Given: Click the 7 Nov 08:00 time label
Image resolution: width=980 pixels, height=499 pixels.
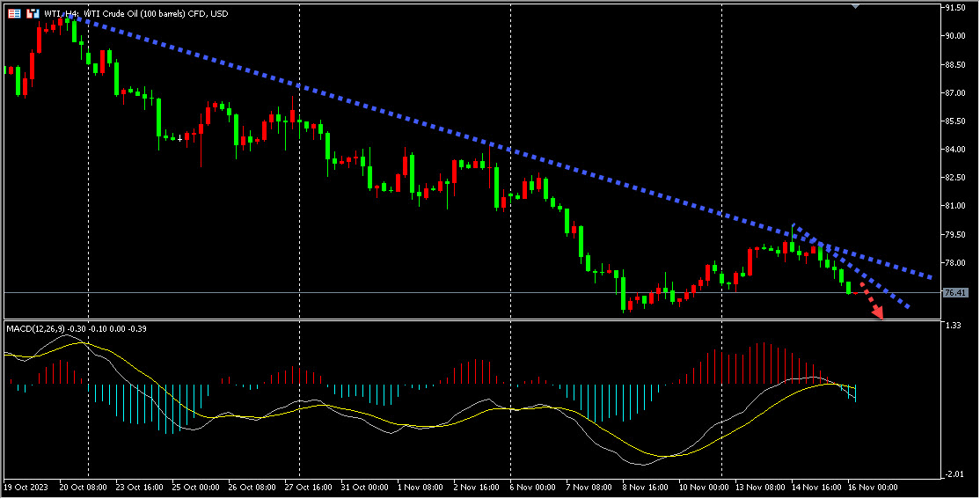Looking at the screenshot, I should click(x=589, y=488).
